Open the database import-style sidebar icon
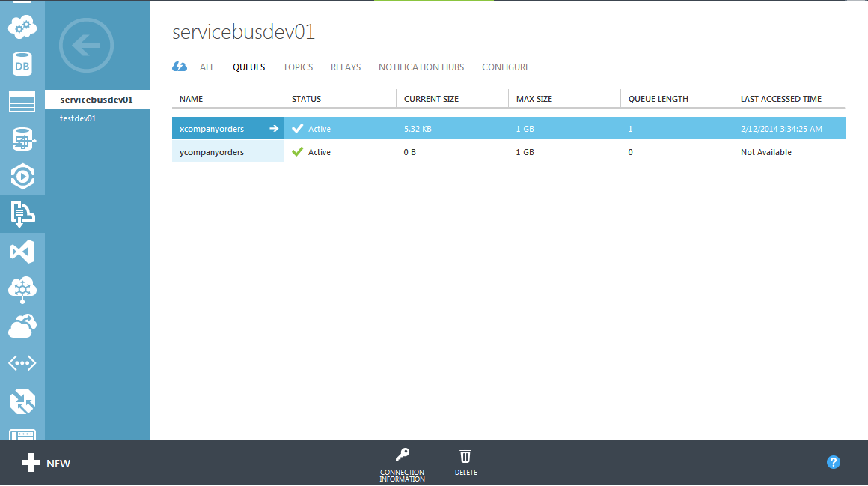The image size is (868, 486). coord(22,139)
